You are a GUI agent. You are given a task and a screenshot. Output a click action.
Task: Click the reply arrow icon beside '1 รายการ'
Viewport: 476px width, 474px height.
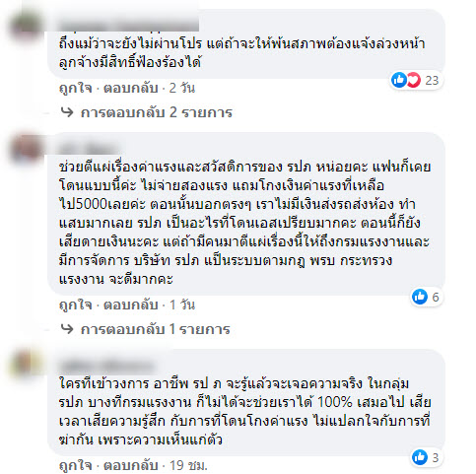tap(67, 329)
